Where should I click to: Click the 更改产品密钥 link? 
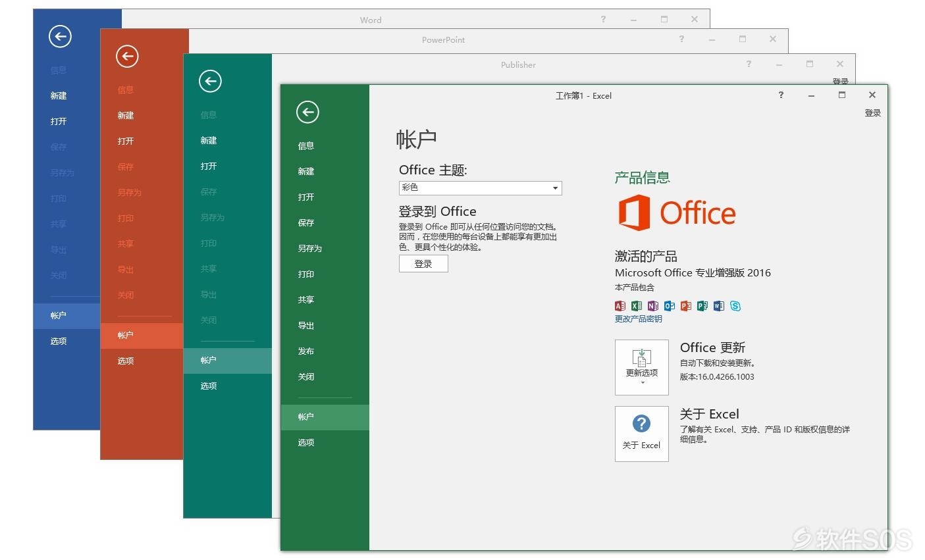coord(639,319)
